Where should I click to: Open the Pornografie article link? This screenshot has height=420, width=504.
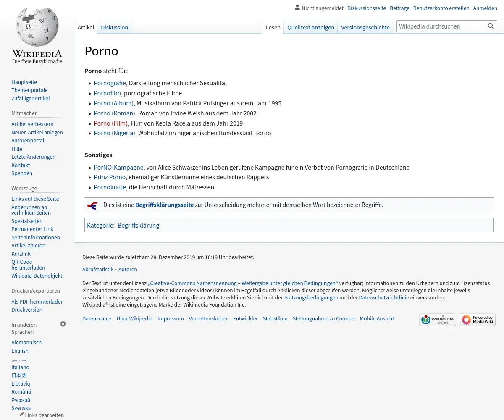pos(110,83)
